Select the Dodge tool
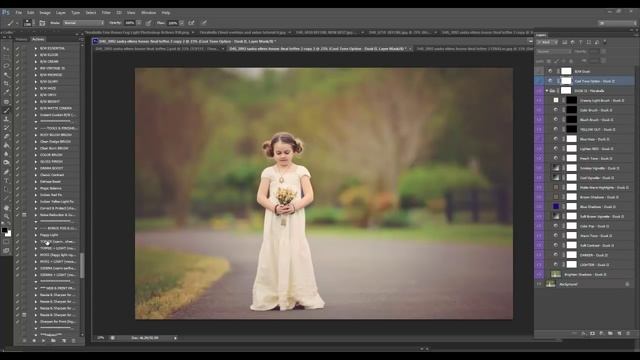The image size is (640, 360). tap(6, 162)
